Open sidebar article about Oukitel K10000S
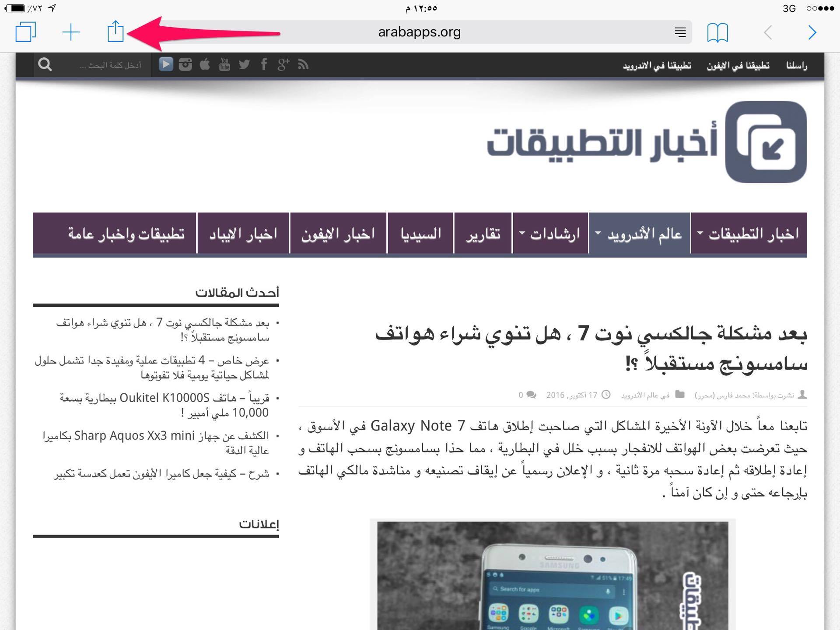The height and width of the screenshot is (630, 840). (x=164, y=405)
